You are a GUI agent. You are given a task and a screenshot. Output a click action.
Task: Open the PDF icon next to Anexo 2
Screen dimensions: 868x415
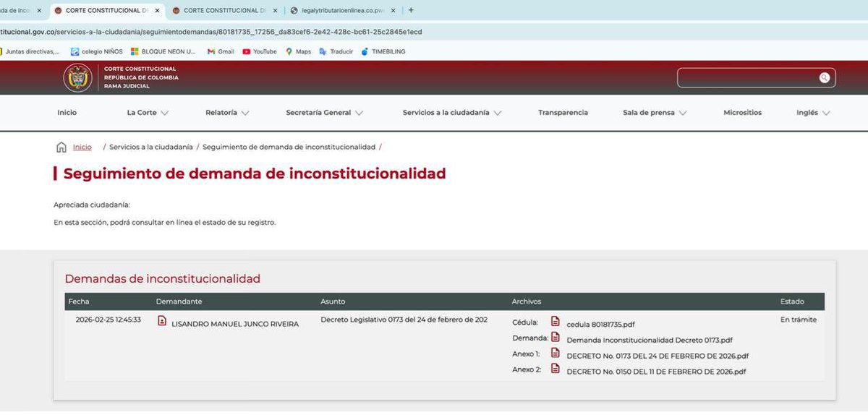click(x=556, y=369)
